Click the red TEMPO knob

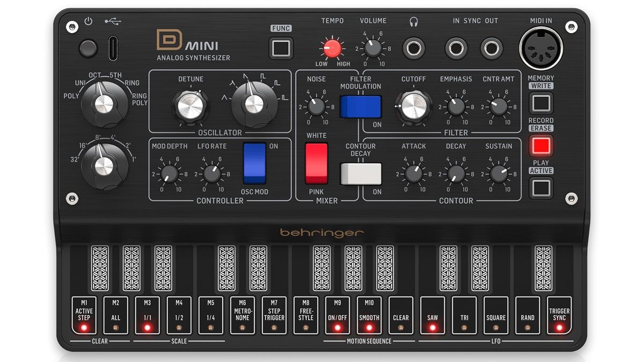tap(332, 48)
